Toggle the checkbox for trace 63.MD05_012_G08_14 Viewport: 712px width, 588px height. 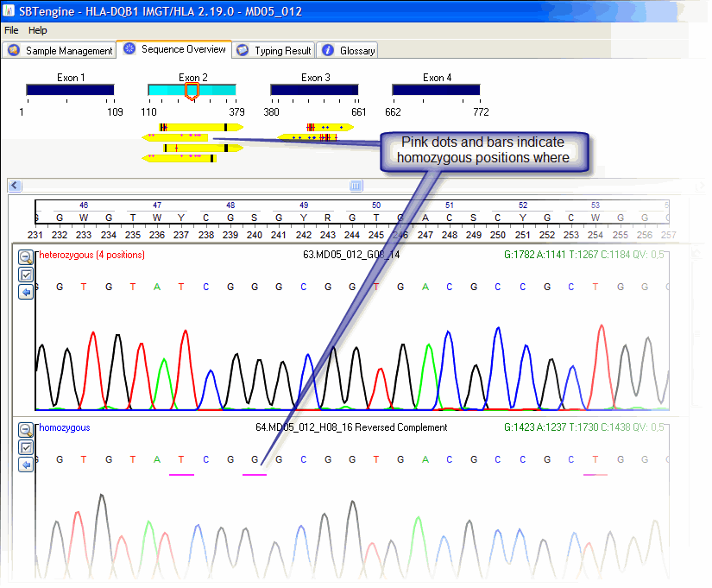(x=26, y=275)
